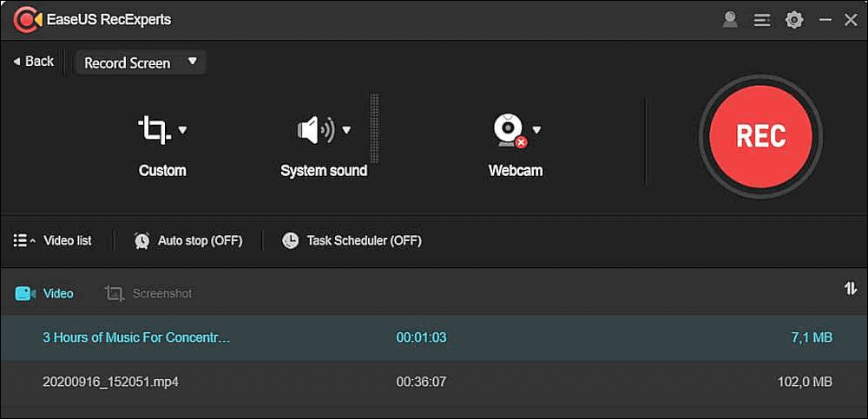This screenshot has width=868, height=419.
Task: Switch to the Video tab
Action: click(45, 293)
